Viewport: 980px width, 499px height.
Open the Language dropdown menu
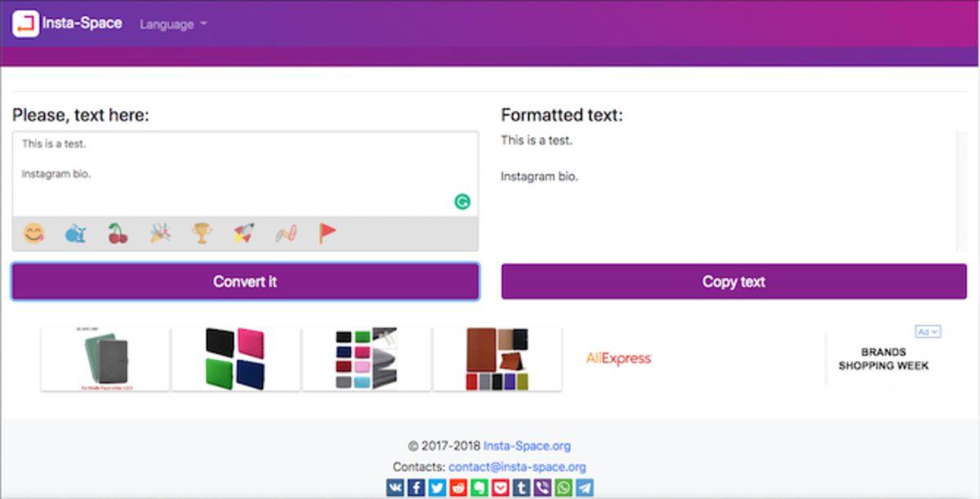pos(172,25)
